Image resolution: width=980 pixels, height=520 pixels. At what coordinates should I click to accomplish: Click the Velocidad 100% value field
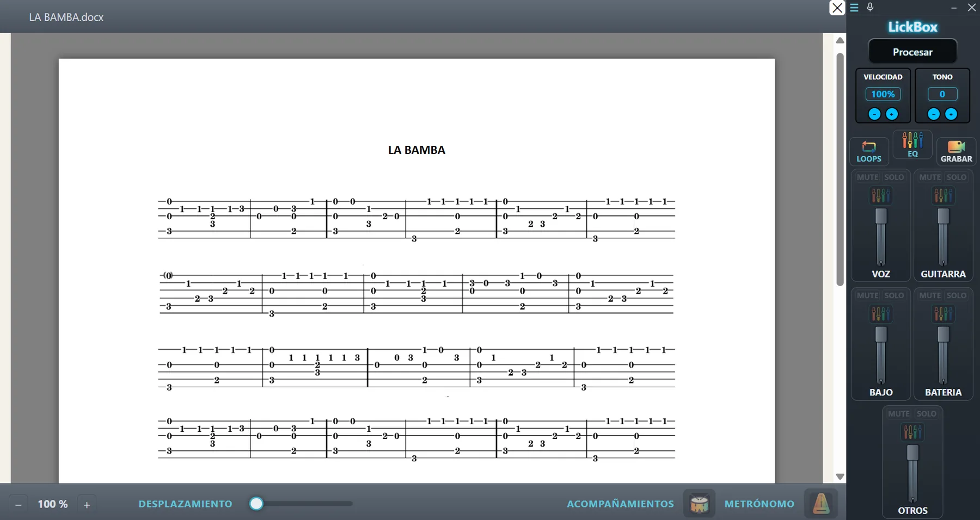coord(883,94)
